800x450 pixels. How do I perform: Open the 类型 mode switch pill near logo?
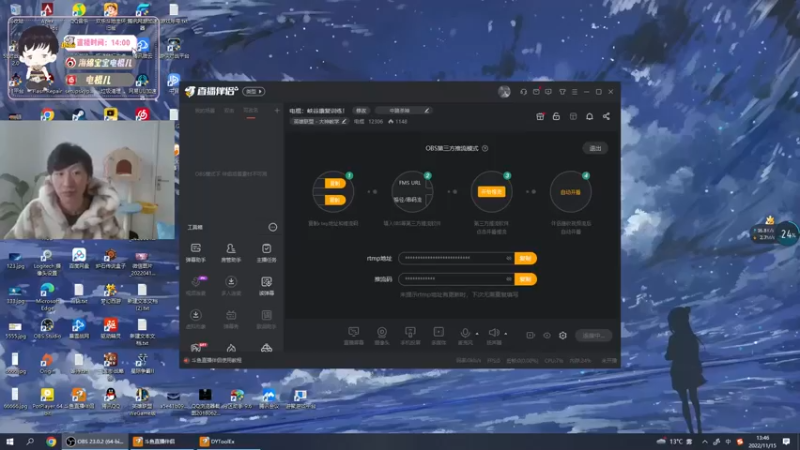[x=254, y=92]
